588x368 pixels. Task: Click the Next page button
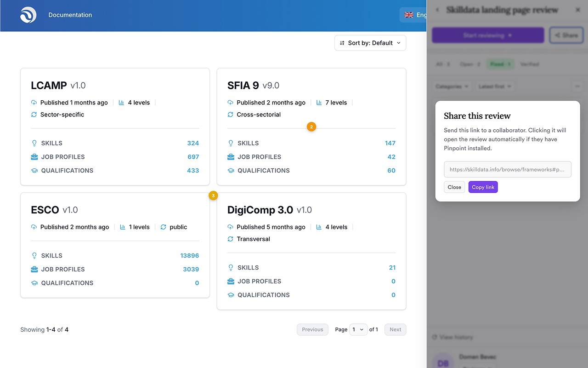point(396,329)
